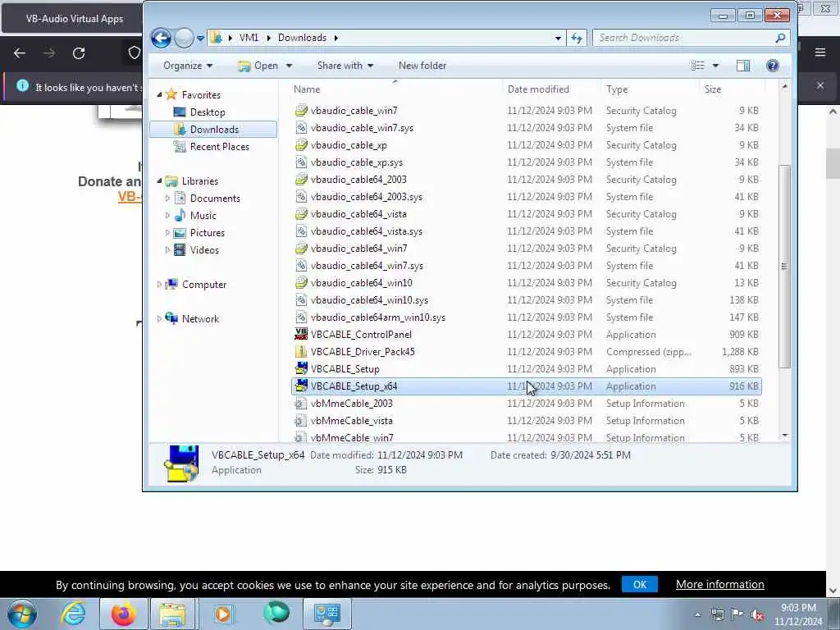Open the Action Center flag icon
The image size is (840, 630).
(737, 614)
